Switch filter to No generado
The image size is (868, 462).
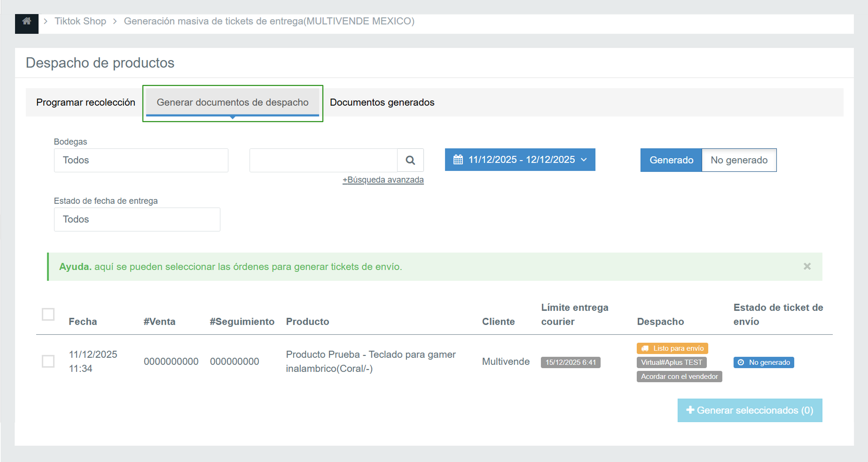coord(739,161)
